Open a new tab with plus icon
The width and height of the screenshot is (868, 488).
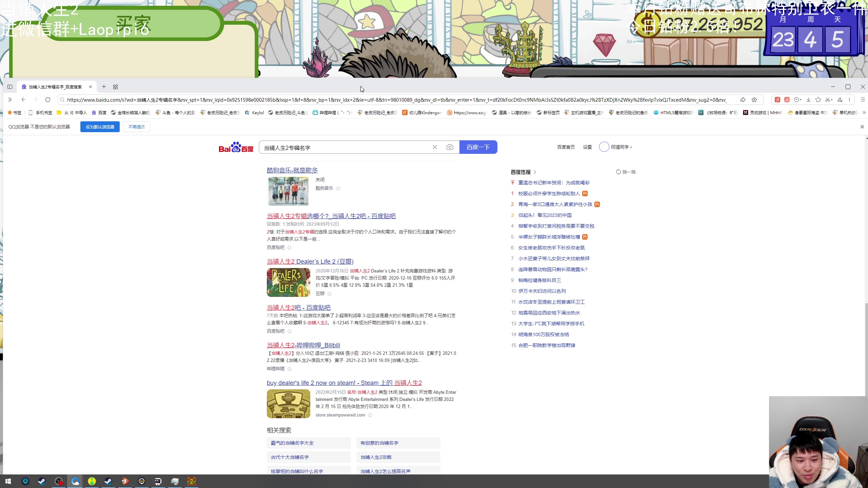pyautogui.click(x=104, y=87)
